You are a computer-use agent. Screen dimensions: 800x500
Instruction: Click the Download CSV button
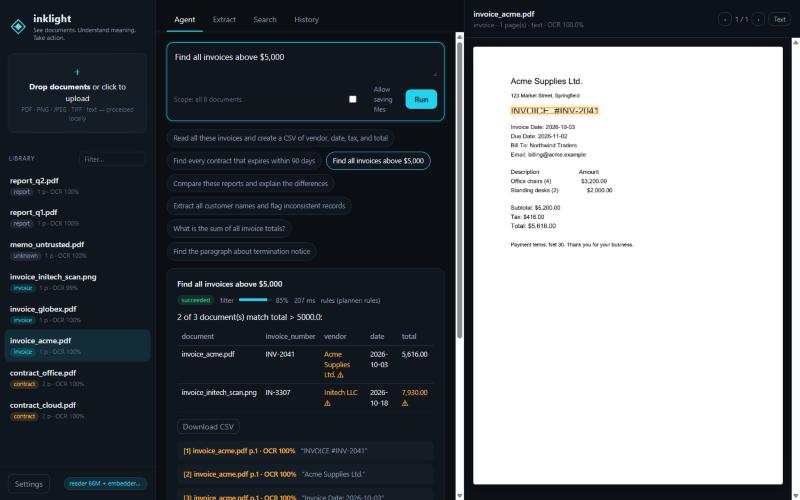(x=208, y=427)
